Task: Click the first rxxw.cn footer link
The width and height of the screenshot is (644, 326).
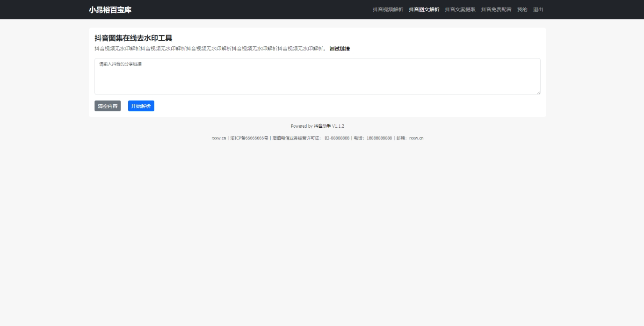Action: [218, 138]
